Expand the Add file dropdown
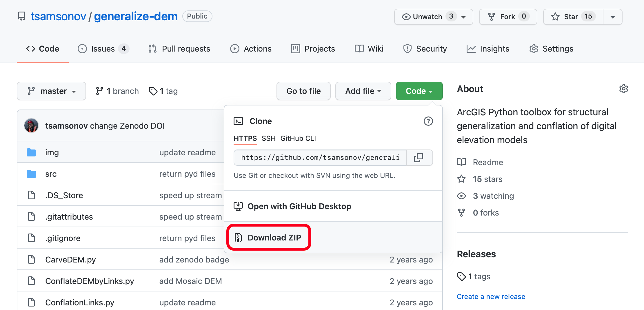Viewport: 644px width, 310px height. (363, 91)
